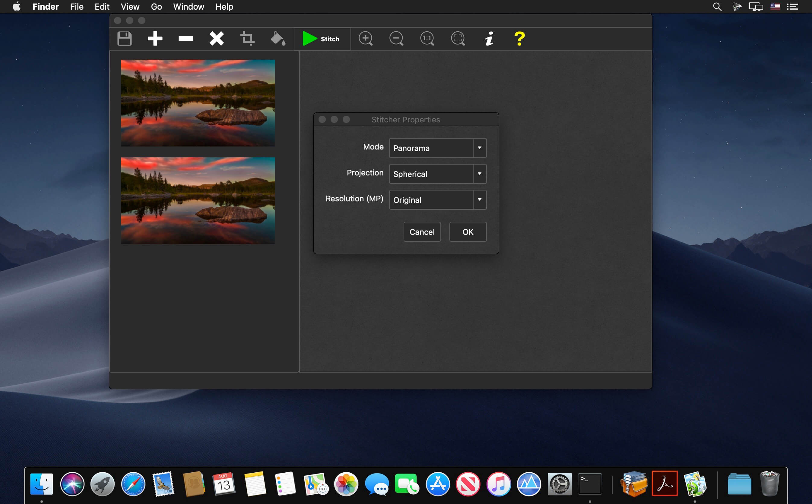Image resolution: width=812 pixels, height=504 pixels.
Task: Zoom out with magnifier minus icon
Action: [x=396, y=39]
